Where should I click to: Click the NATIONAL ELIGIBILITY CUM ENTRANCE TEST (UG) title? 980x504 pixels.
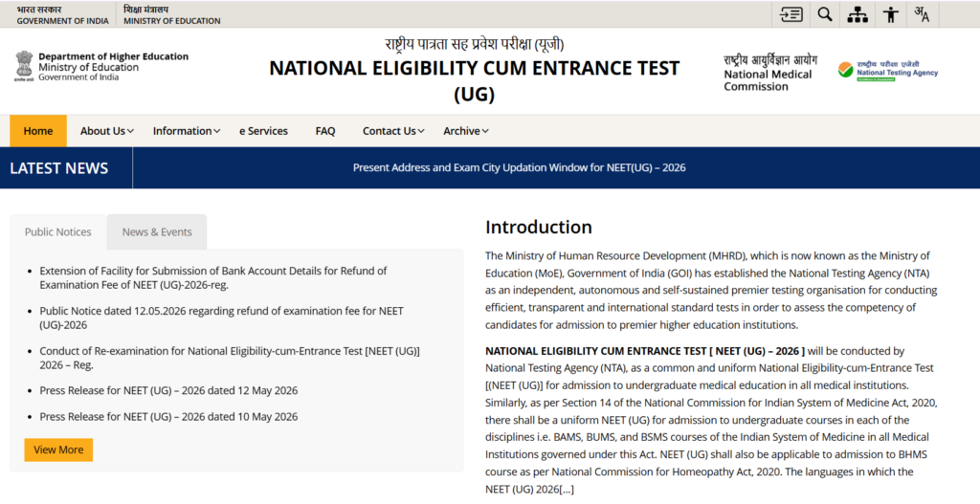pyautogui.click(x=475, y=80)
